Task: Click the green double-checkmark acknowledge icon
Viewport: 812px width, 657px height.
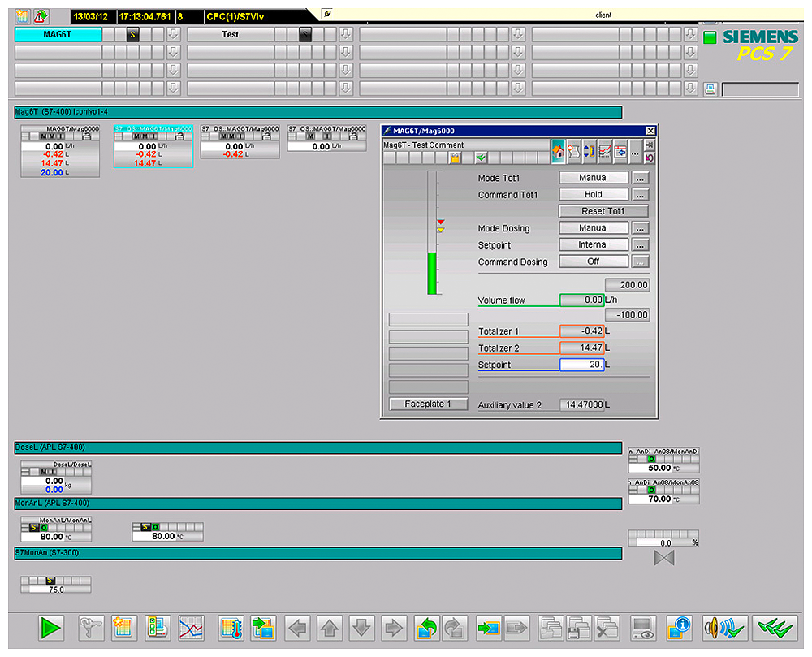Action: (775, 628)
